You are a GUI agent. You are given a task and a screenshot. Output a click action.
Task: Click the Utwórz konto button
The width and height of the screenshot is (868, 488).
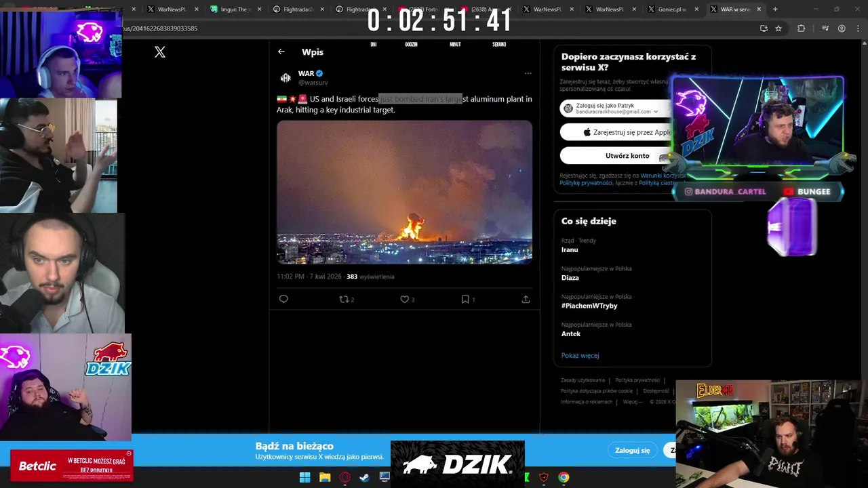pyautogui.click(x=616, y=156)
